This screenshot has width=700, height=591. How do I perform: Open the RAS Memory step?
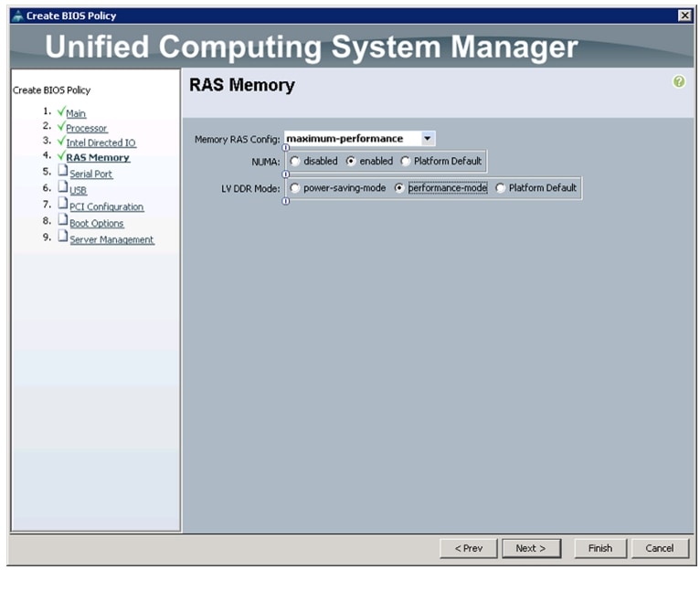pyautogui.click(x=98, y=158)
